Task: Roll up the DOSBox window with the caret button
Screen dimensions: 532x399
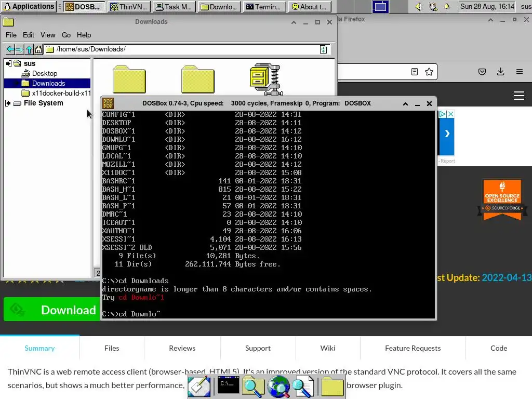Action: pyautogui.click(x=405, y=104)
